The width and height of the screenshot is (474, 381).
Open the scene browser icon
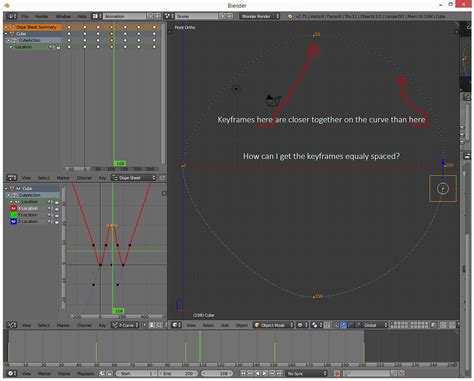[x=169, y=16]
